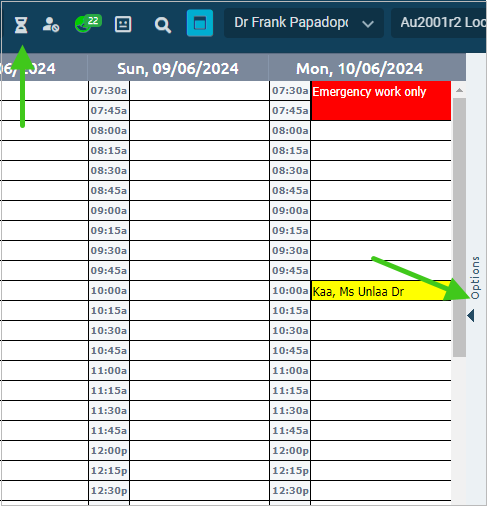Screen dimensions: 487x506
Task: Select Monday's 12:30p time slot
Action: [x=381, y=491]
